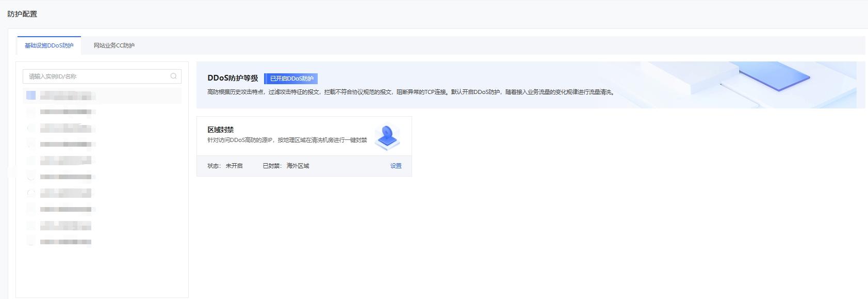
Task: Click the 区域封禁 blue location illustration icon
Action: (x=387, y=137)
